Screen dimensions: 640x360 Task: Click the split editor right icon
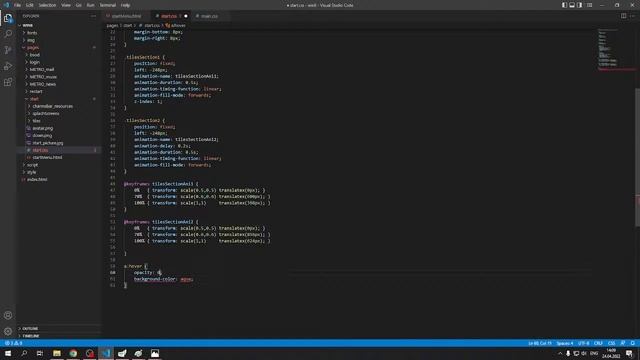coord(623,16)
